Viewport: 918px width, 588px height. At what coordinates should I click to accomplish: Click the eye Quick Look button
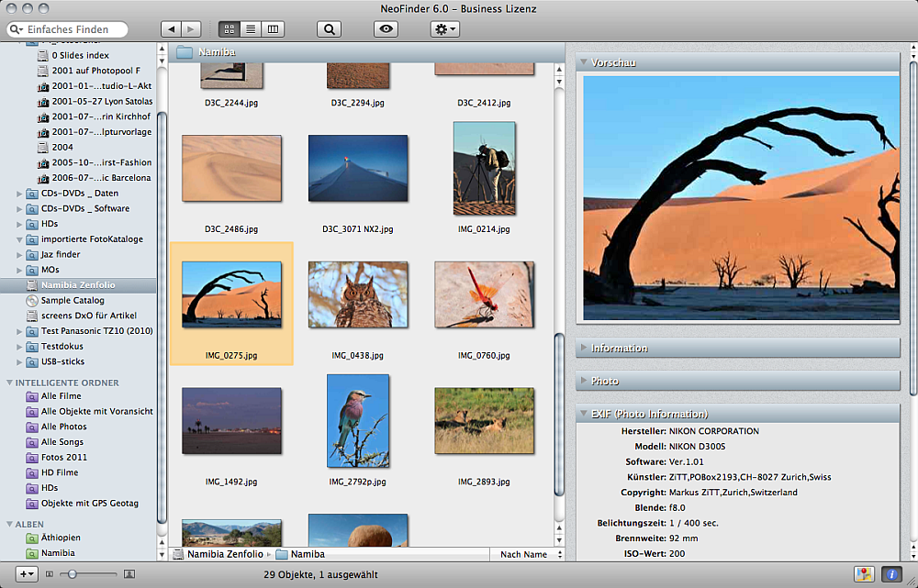(386, 29)
